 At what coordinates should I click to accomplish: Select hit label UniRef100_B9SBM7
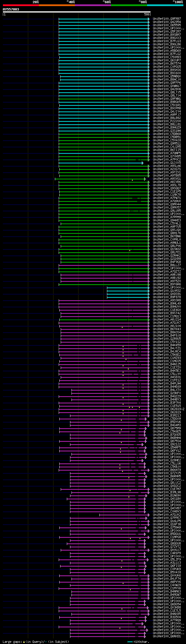(167, 35)
